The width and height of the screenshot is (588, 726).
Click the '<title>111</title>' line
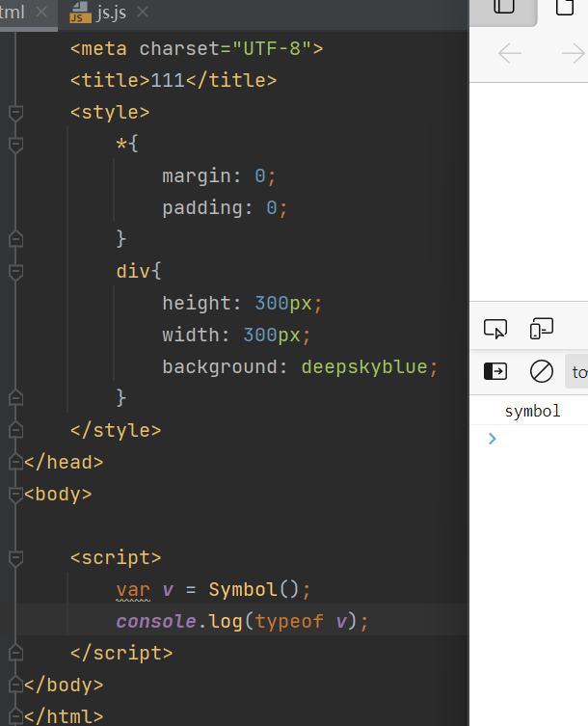[x=174, y=81]
